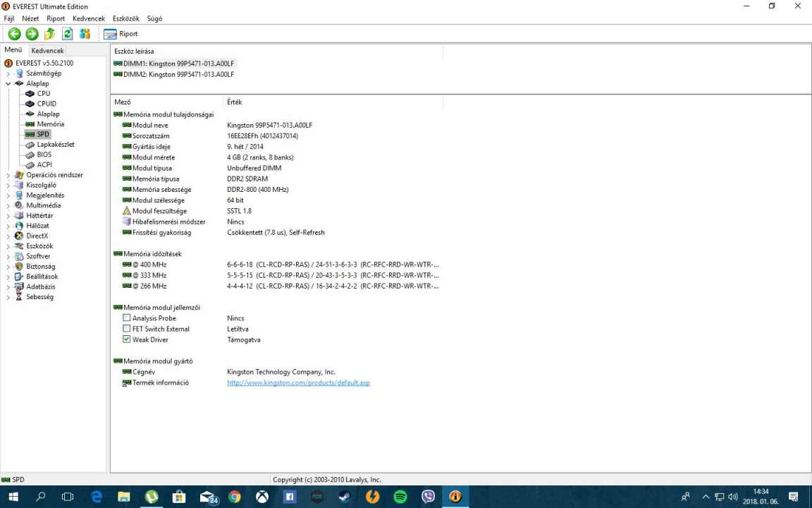The height and width of the screenshot is (508, 812).
Task: Open Steam from the taskbar
Action: coord(345,497)
